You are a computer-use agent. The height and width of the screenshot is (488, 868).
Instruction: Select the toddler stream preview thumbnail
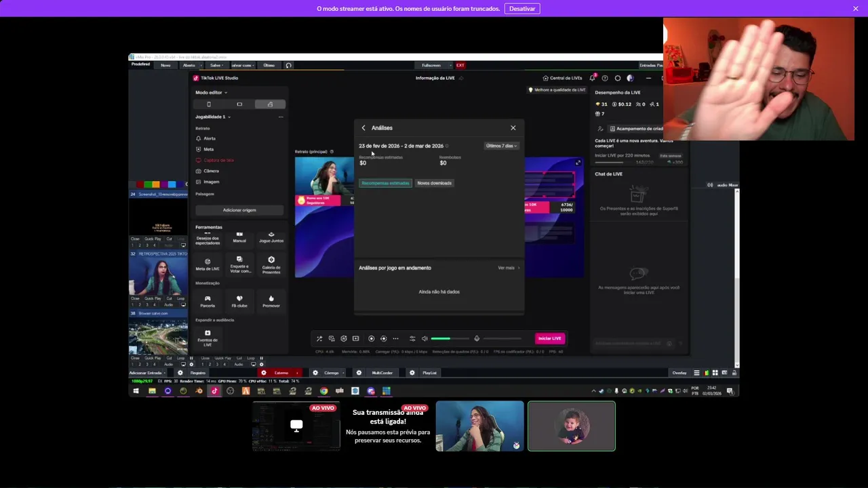[x=572, y=426]
